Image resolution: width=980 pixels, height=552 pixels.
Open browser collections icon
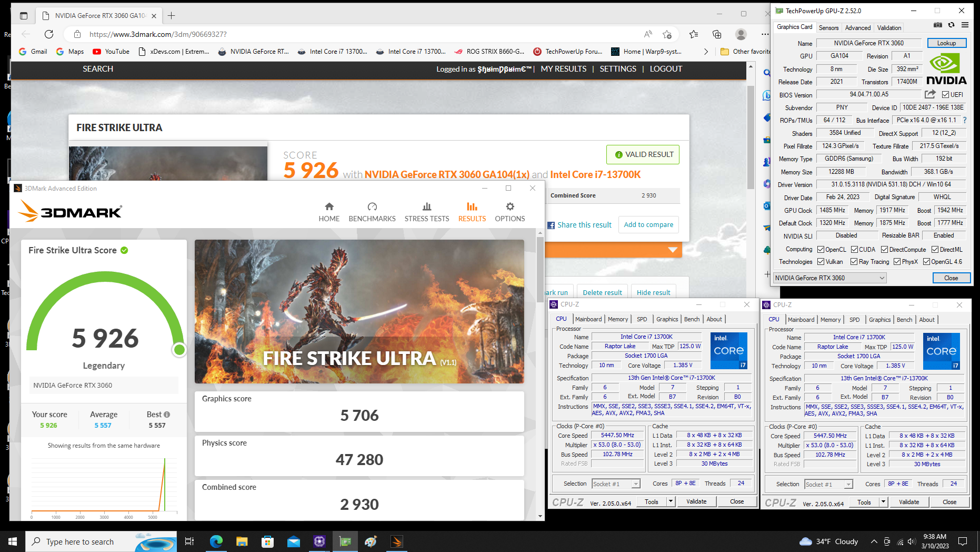click(717, 34)
